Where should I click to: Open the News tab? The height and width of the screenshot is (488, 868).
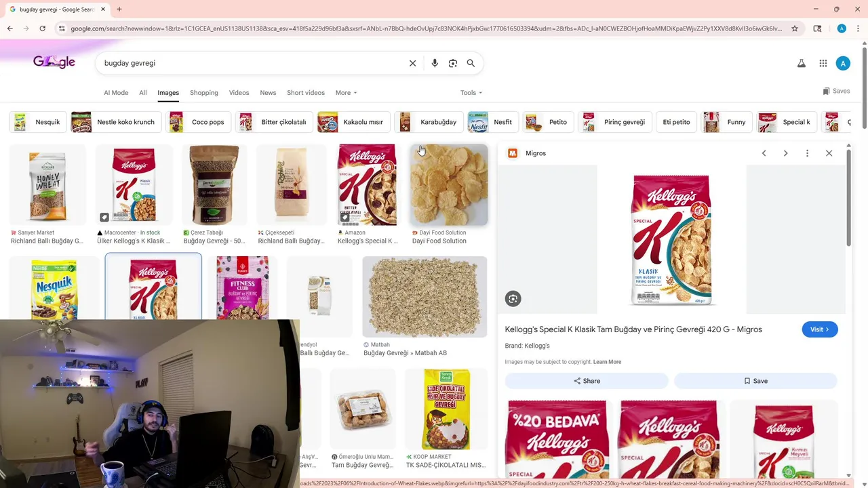pyautogui.click(x=268, y=93)
